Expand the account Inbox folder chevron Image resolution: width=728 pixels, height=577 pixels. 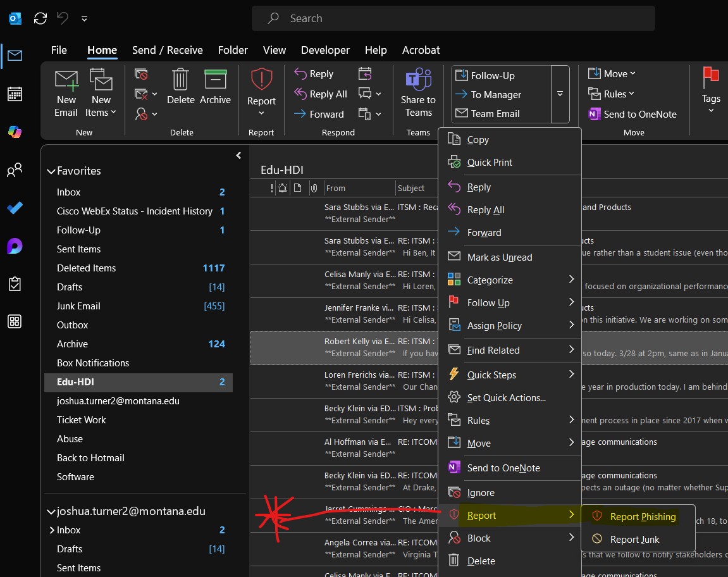coord(52,530)
